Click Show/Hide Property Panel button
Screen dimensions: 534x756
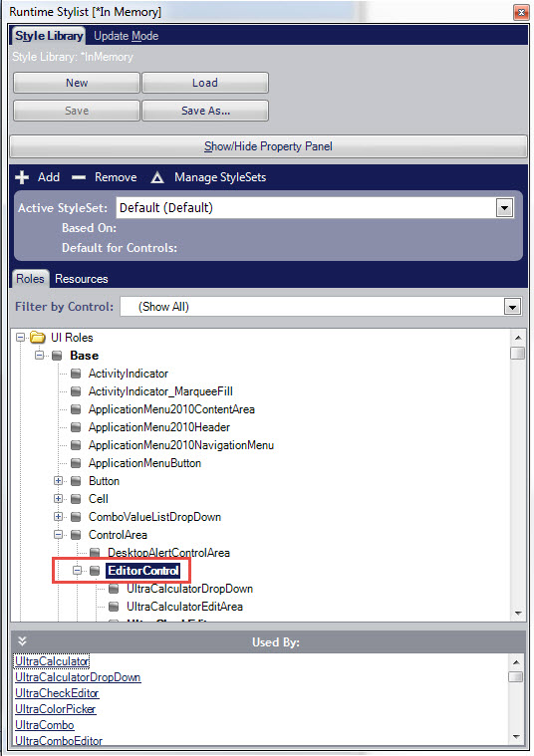click(x=268, y=146)
